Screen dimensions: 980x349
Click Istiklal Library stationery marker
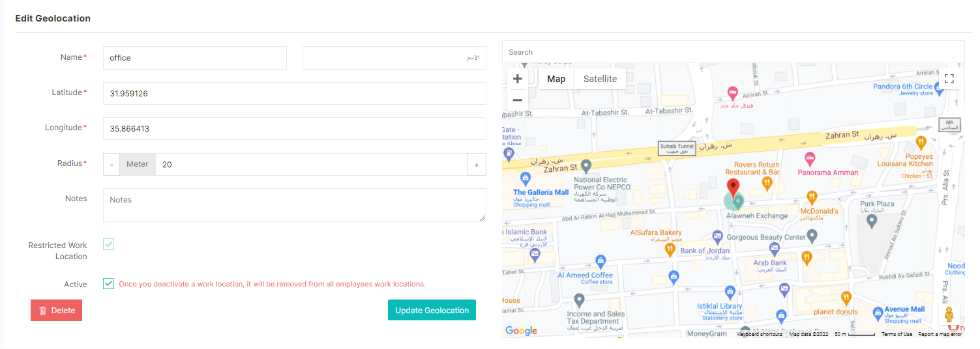(731, 291)
